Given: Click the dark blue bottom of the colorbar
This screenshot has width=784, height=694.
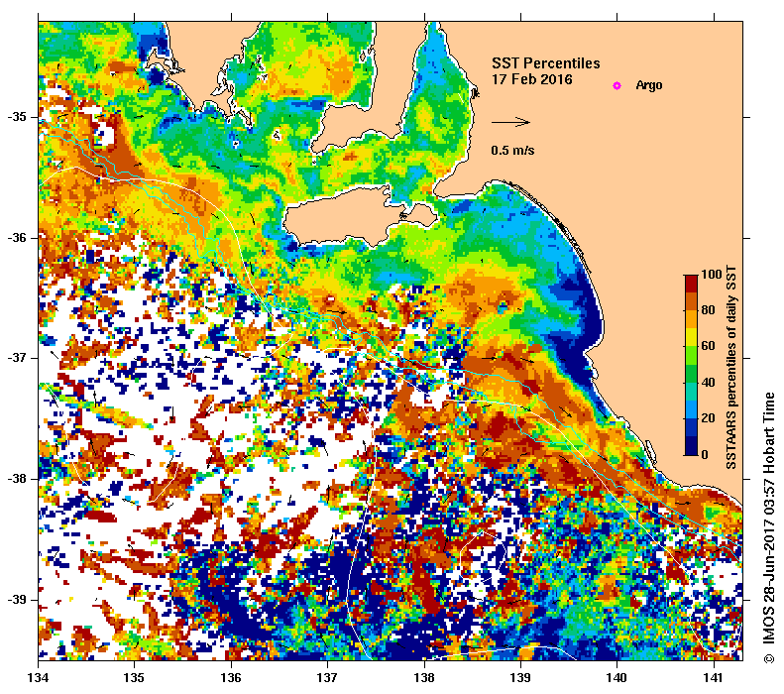Looking at the screenshot, I should (x=691, y=446).
